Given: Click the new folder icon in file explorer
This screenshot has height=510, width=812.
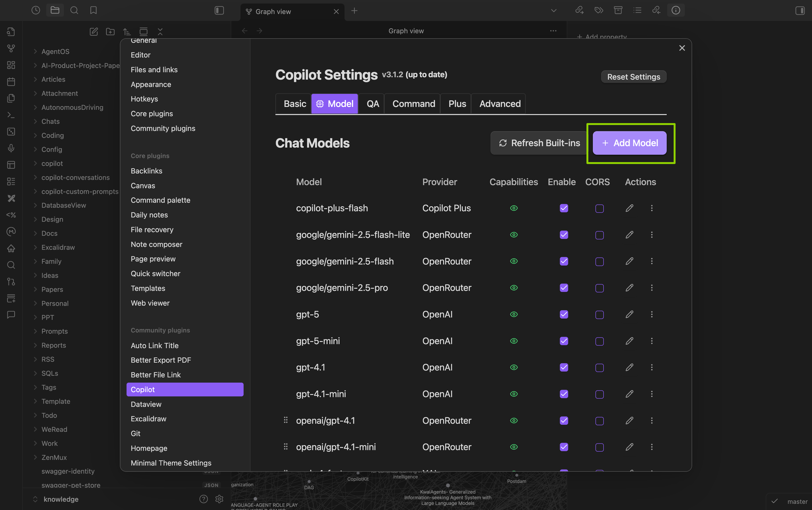Looking at the screenshot, I should [x=110, y=32].
